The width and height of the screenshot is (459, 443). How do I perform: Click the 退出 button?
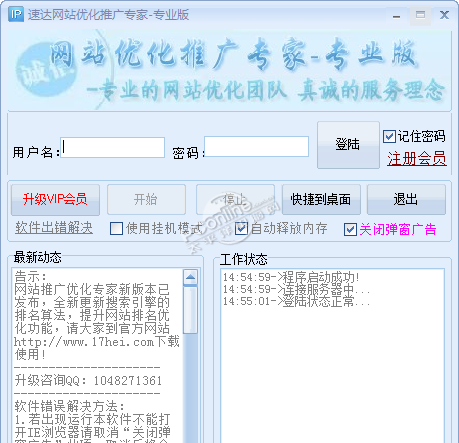406,199
